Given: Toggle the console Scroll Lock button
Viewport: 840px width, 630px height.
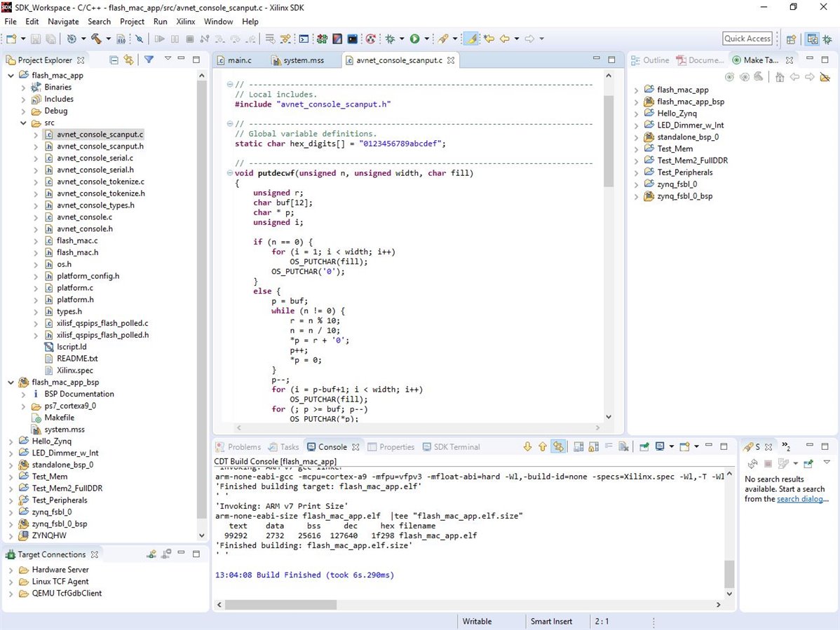Looking at the screenshot, I should [x=593, y=446].
